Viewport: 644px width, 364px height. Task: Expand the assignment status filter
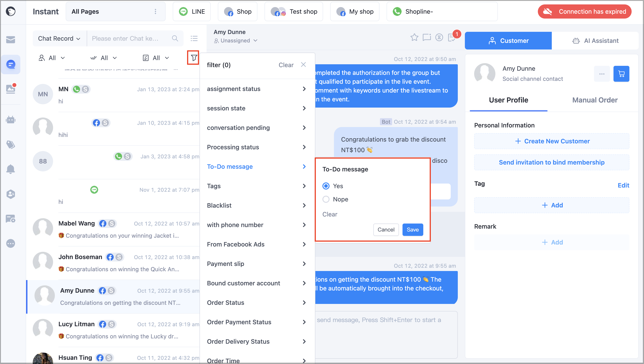tap(257, 89)
